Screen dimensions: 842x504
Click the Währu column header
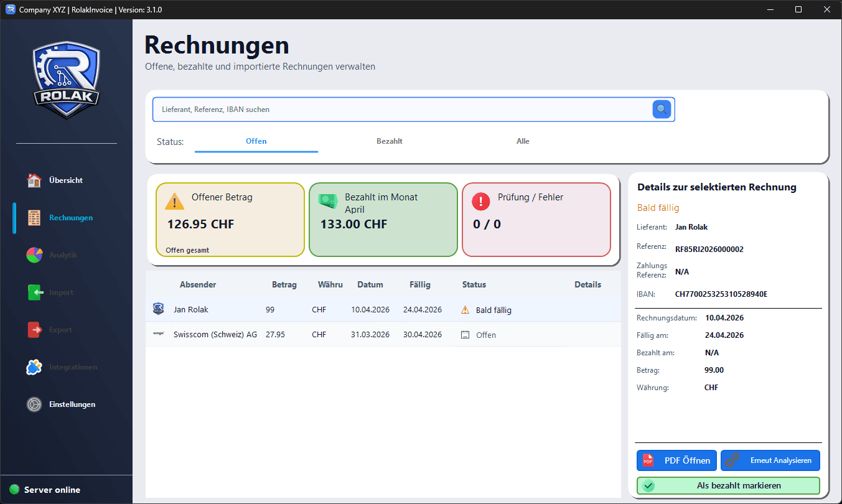pyautogui.click(x=330, y=285)
